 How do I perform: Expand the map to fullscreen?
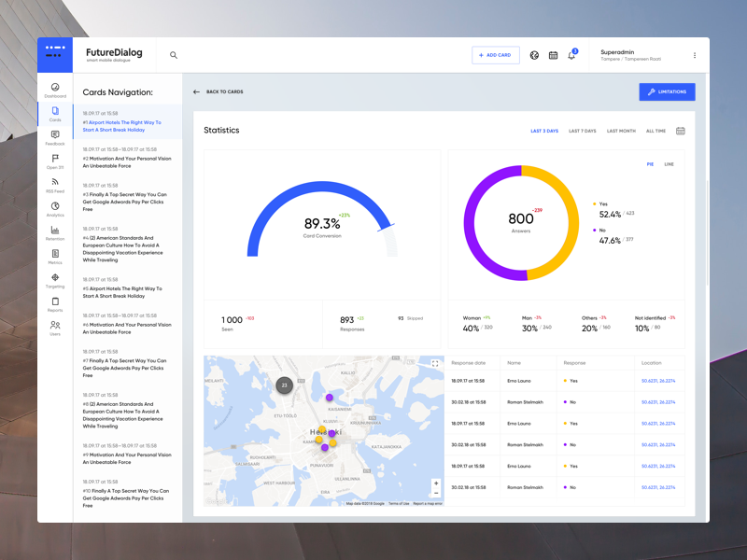[x=435, y=363]
